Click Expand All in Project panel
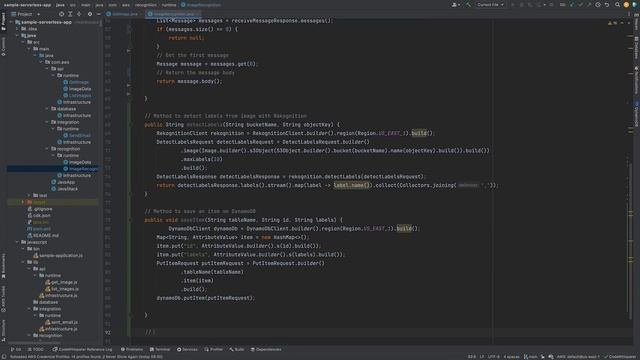The height and width of the screenshot is (360, 640). pos(70,14)
